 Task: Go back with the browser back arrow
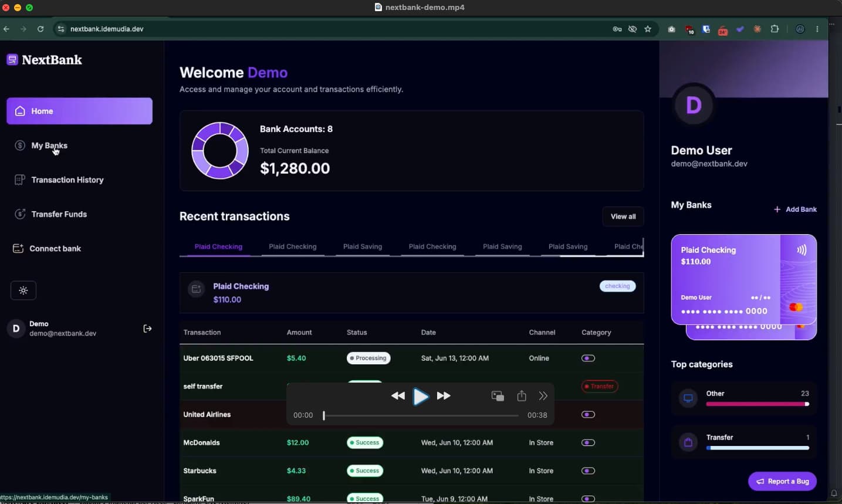pos(6,29)
